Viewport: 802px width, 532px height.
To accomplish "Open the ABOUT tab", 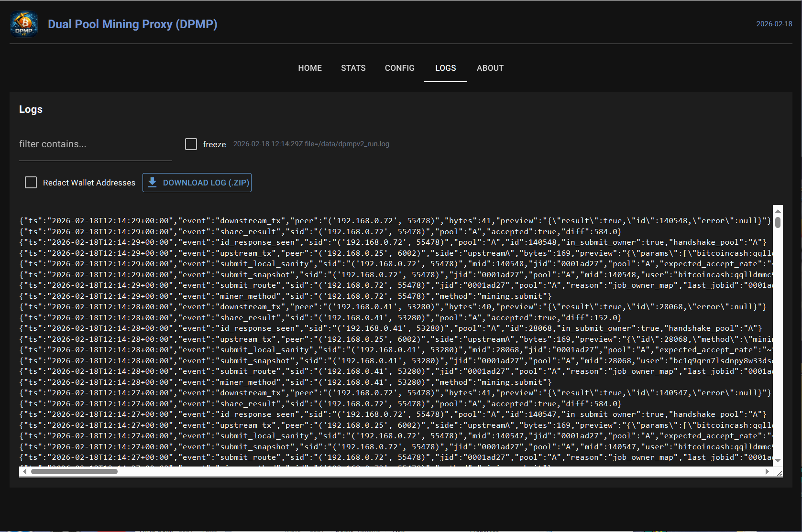I will point(490,68).
